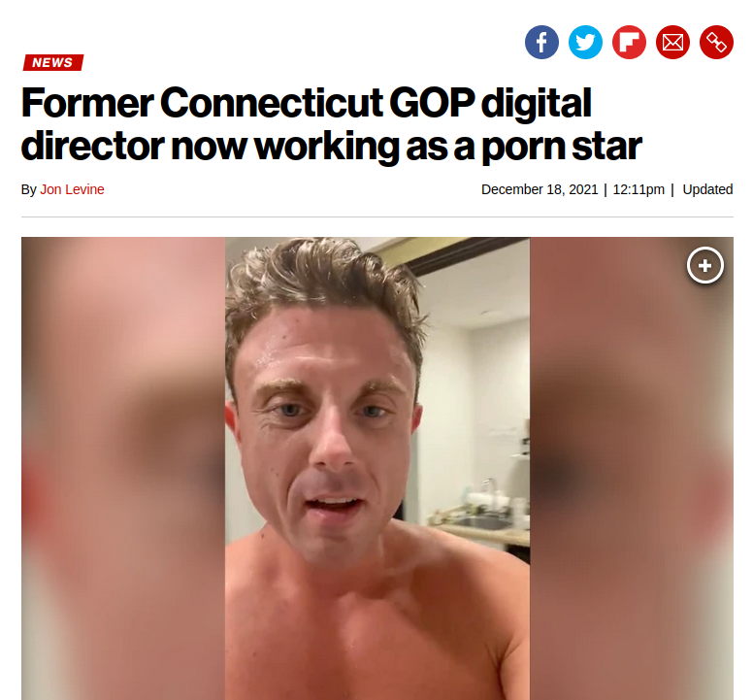Copy article link with the chain icon

click(x=716, y=43)
